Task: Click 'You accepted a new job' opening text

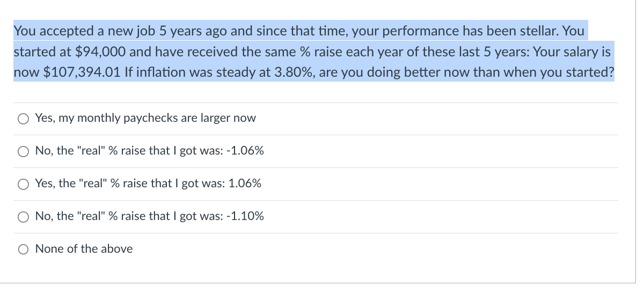Action: (x=72, y=31)
